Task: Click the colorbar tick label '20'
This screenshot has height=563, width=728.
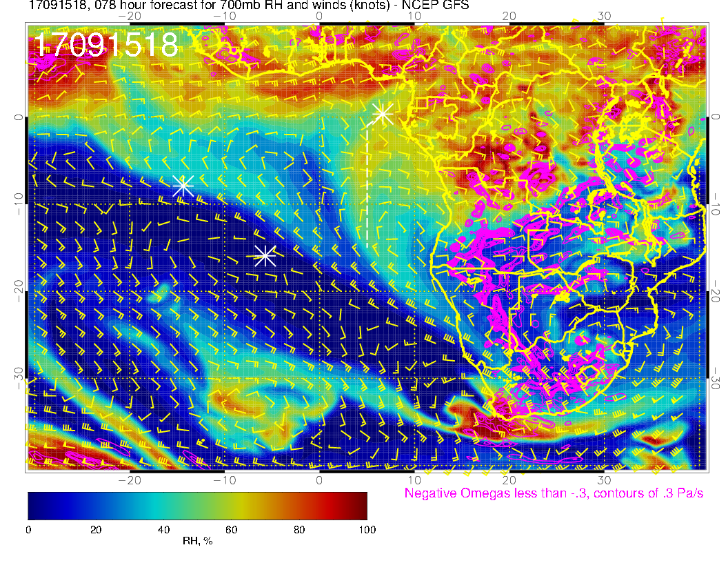Action: point(96,530)
